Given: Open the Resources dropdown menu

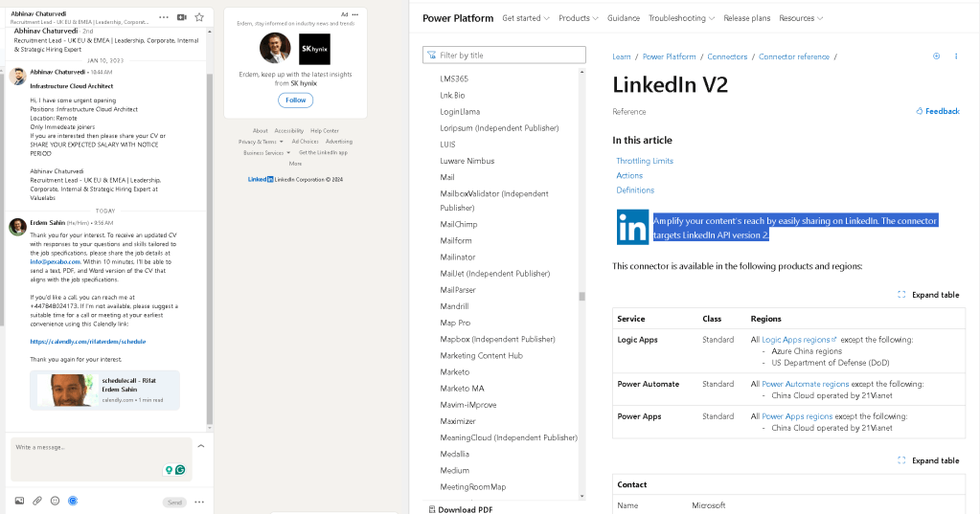Looking at the screenshot, I should (x=801, y=18).
